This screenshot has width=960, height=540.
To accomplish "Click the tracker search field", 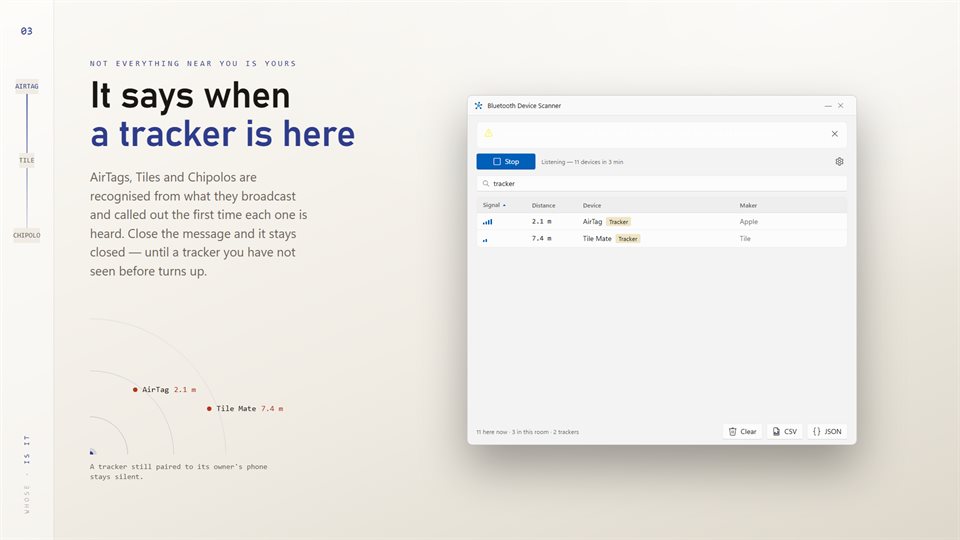I will point(661,184).
